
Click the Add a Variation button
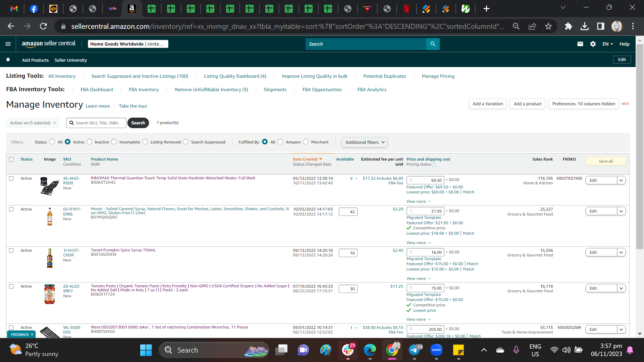tap(488, 104)
